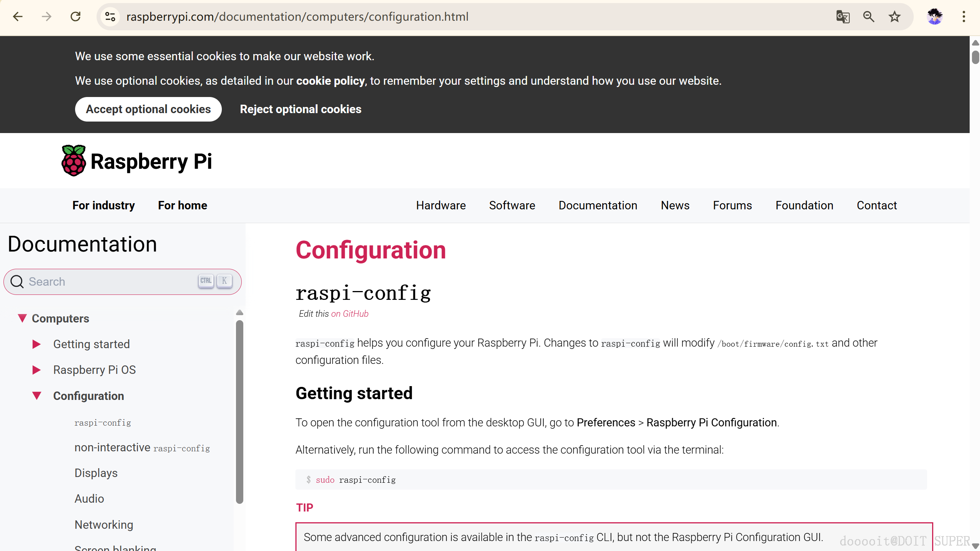The height and width of the screenshot is (551, 980).
Task: Reload the page with refresh icon
Action: click(75, 16)
